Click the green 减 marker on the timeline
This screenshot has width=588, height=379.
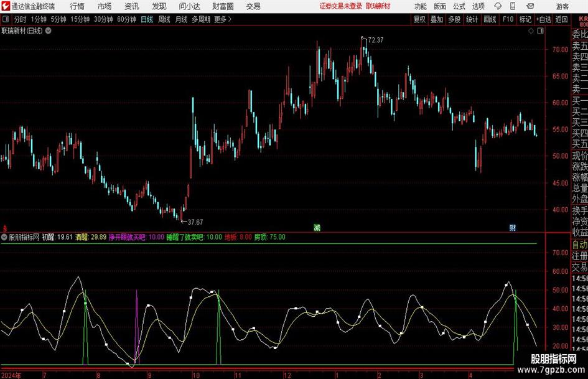[x=317, y=227]
